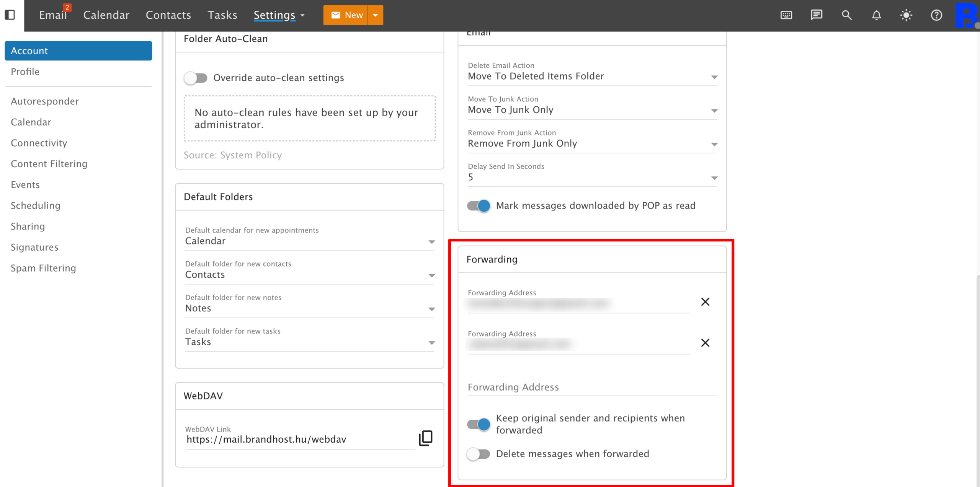Click the search magnifier icon
The height and width of the screenshot is (487, 980).
point(846,15)
